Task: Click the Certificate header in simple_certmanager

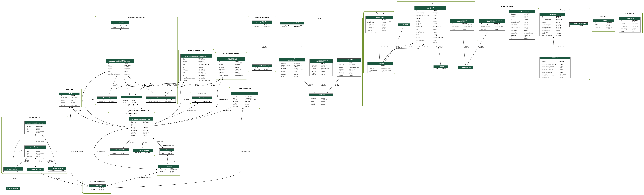Action: (x=380, y=64)
